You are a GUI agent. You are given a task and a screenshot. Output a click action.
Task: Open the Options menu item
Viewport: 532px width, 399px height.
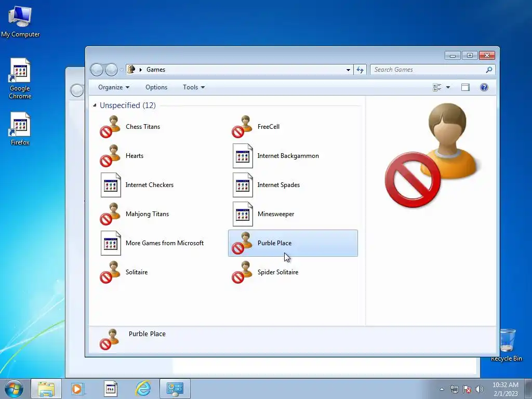click(x=156, y=87)
